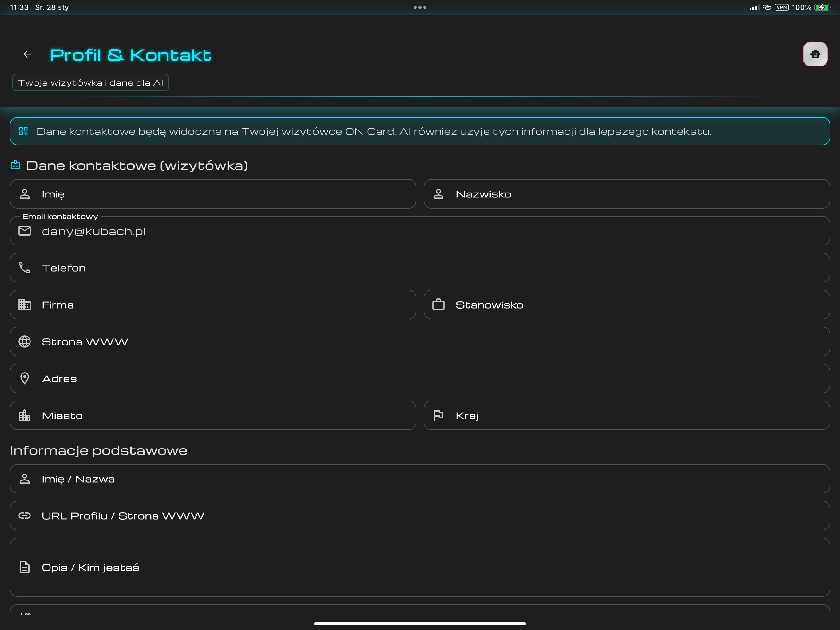Click the globe icon in Strona WWW field
840x630 pixels.
25,341
